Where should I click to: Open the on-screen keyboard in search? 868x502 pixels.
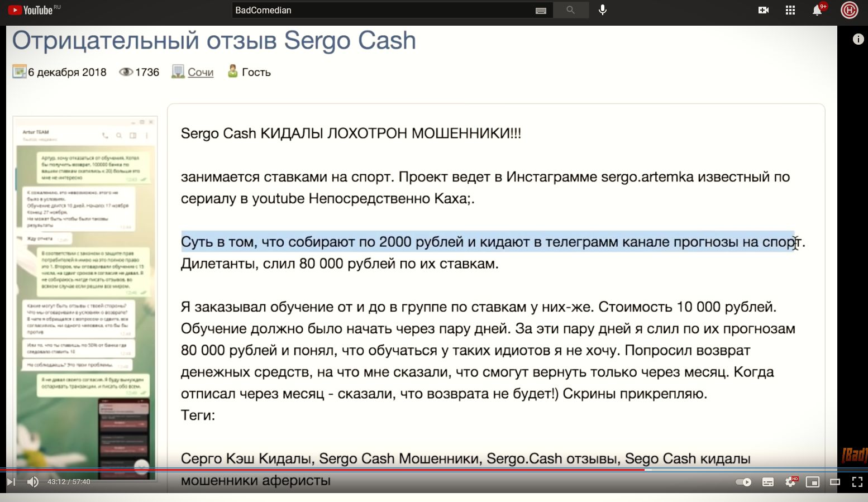(540, 11)
